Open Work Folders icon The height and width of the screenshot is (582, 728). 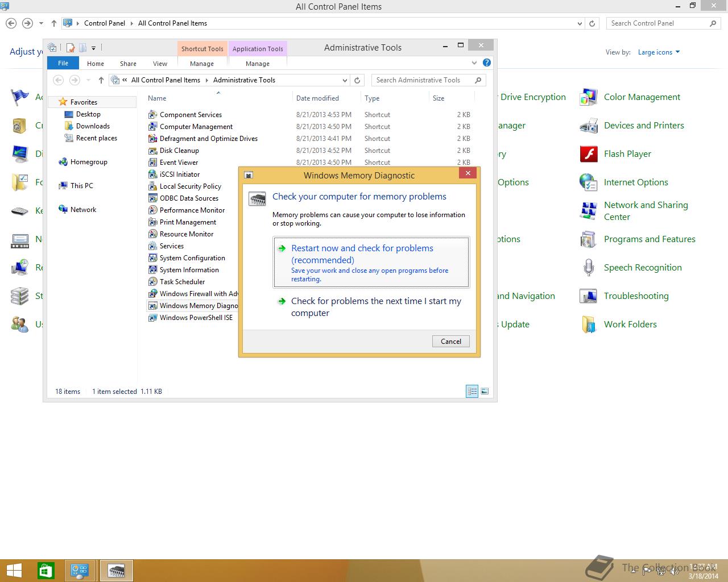(588, 325)
